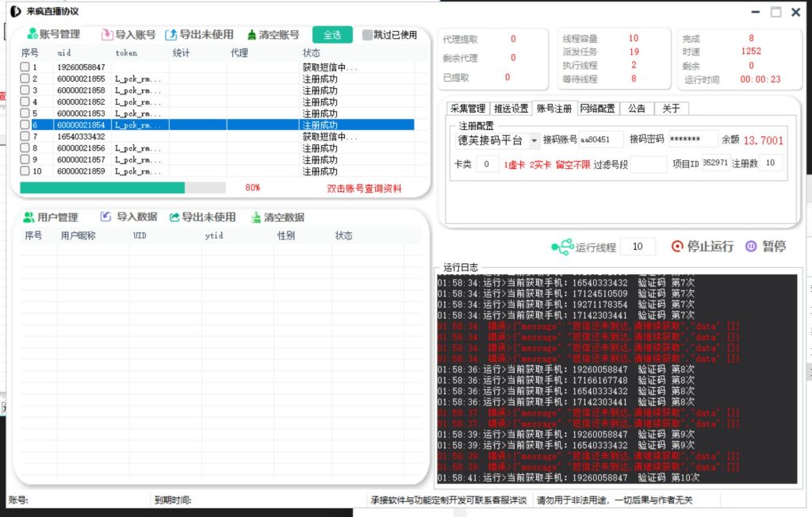
Task: Click the 双击账号查询资料 red link text
Action: tap(364, 189)
